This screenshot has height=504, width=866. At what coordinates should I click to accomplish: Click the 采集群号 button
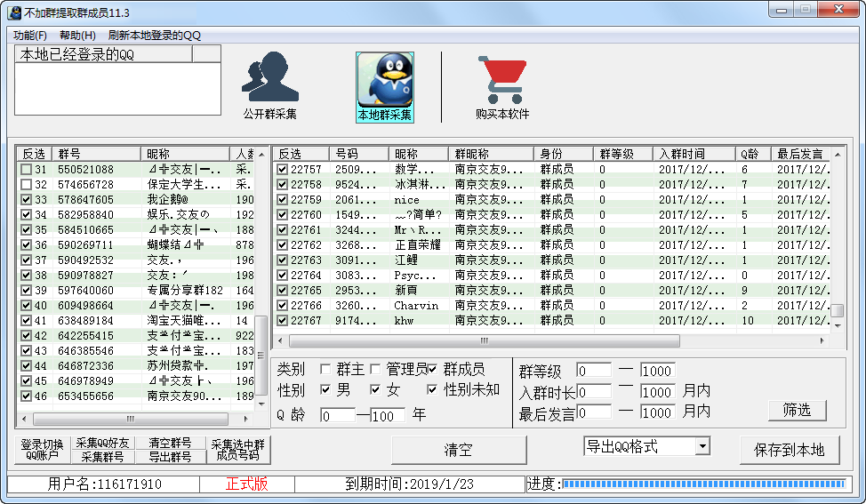point(102,457)
